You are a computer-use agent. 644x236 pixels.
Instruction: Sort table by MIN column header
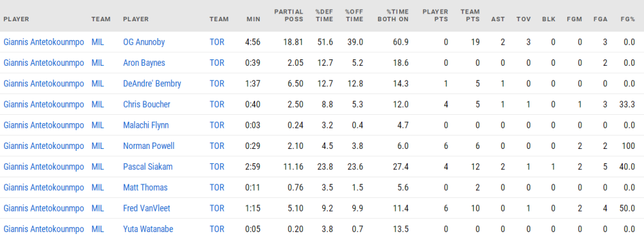tap(253, 19)
